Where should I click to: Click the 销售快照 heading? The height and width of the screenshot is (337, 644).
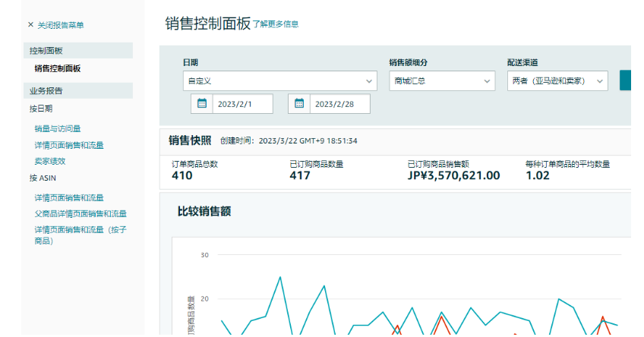pos(190,140)
